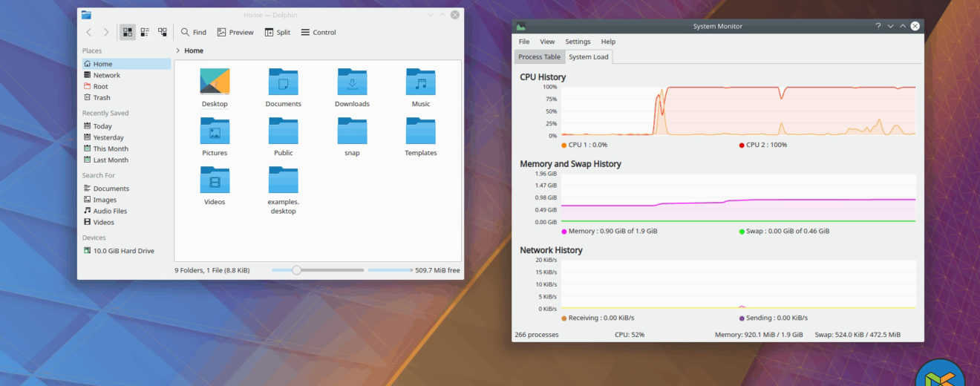
Task: Click the Find button in the toolbar
Action: point(193,33)
